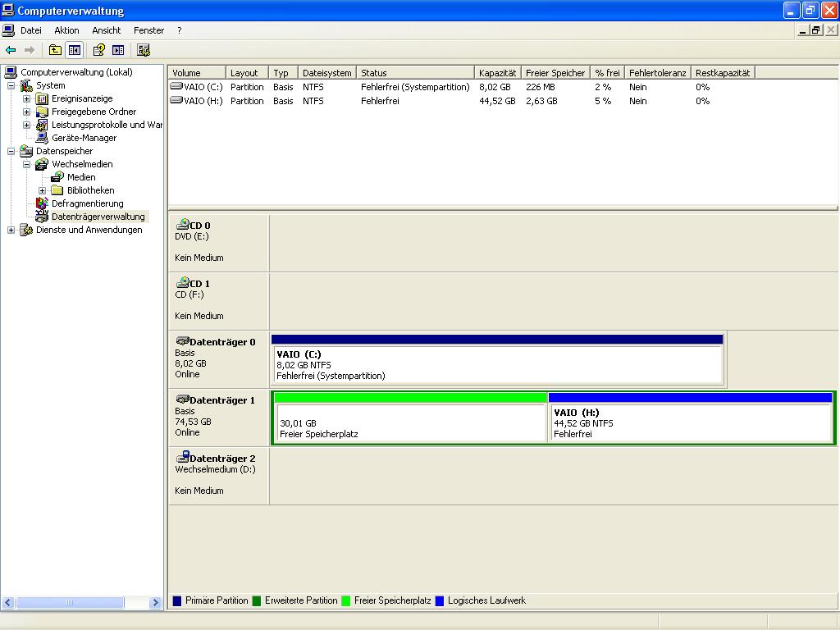Screen dimensions: 840x630
Task: Click the Back arrow in the toolbar
Action: tap(11, 50)
